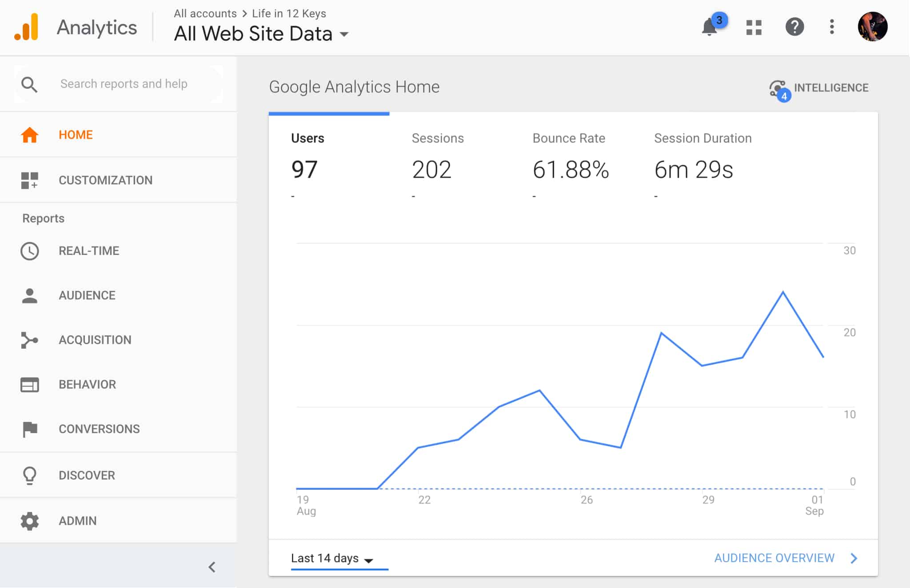Open CONVERSIONS reports

(x=99, y=429)
